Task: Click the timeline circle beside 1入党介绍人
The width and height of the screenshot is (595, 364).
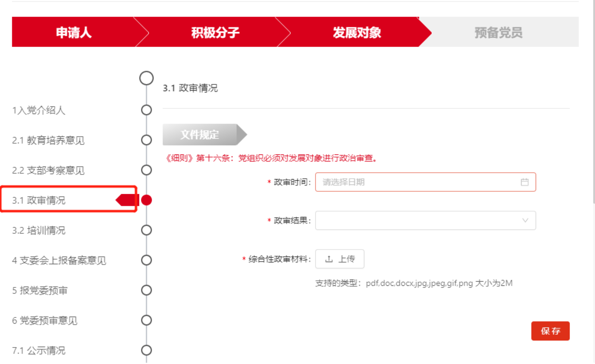Action: [146, 110]
